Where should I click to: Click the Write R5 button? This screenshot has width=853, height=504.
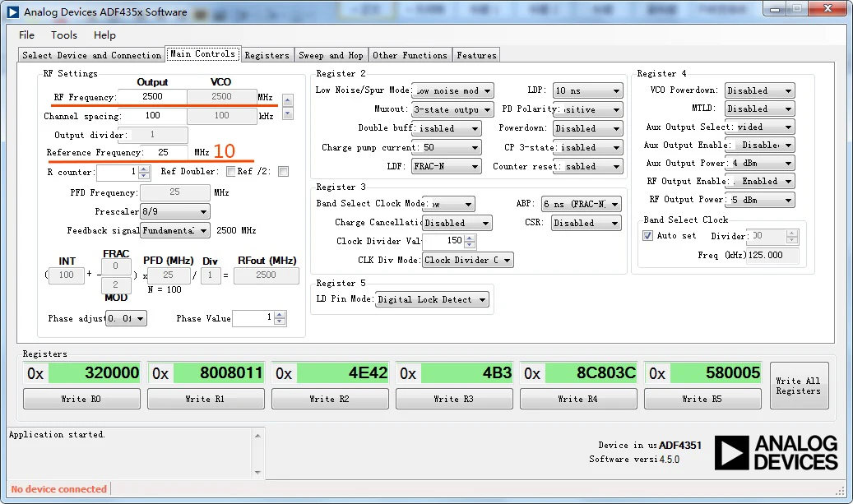[x=702, y=399]
